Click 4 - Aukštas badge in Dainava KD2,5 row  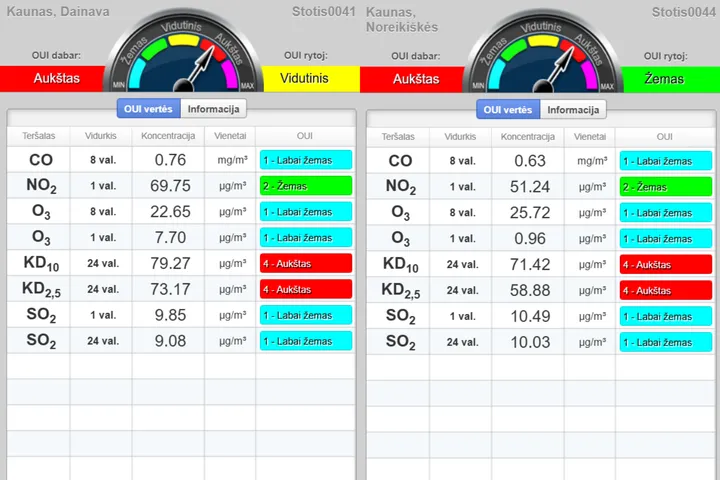coord(306,289)
